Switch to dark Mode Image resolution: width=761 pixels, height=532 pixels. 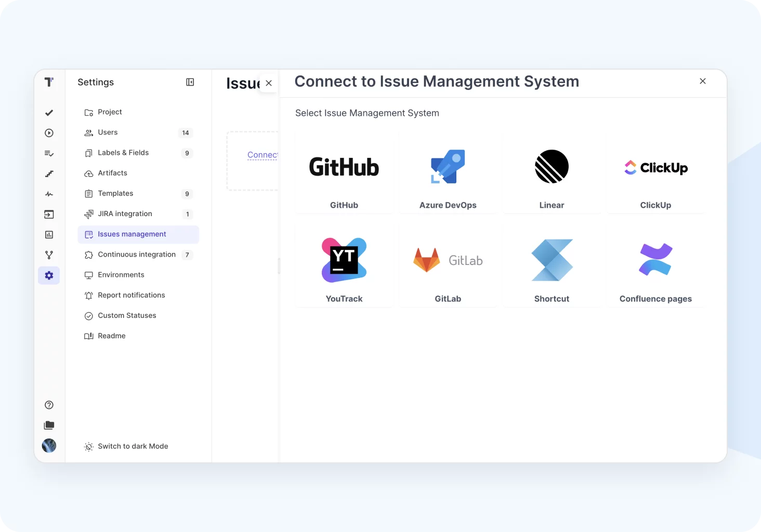(x=133, y=446)
